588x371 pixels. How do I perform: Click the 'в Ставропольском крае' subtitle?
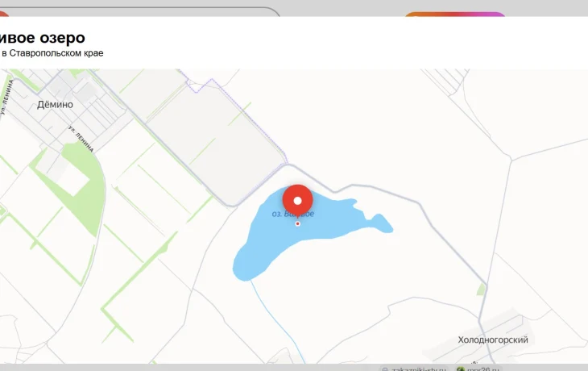(52, 53)
